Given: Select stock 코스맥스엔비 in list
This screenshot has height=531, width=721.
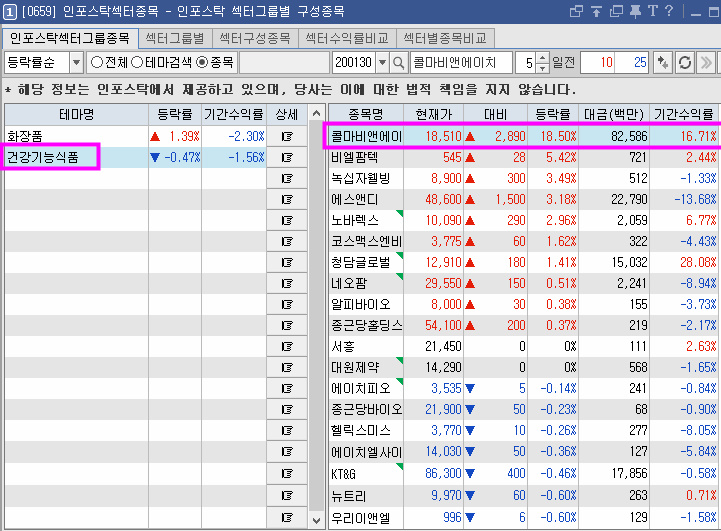Looking at the screenshot, I should click(523, 241).
